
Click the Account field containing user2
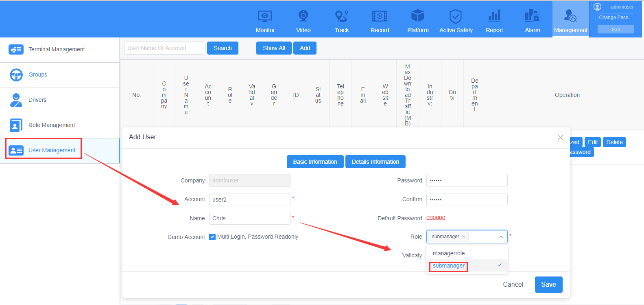coord(250,200)
